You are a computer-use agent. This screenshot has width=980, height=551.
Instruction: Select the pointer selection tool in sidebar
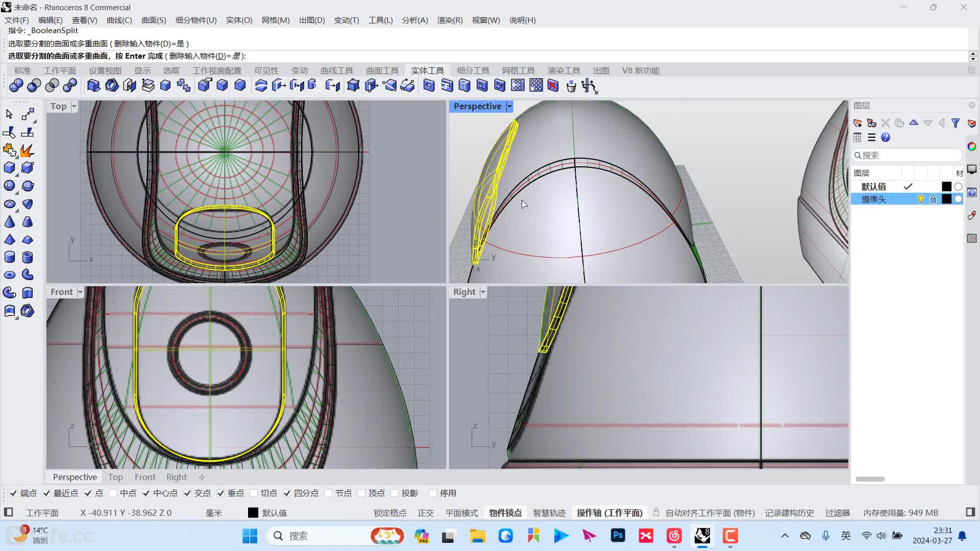(x=9, y=114)
